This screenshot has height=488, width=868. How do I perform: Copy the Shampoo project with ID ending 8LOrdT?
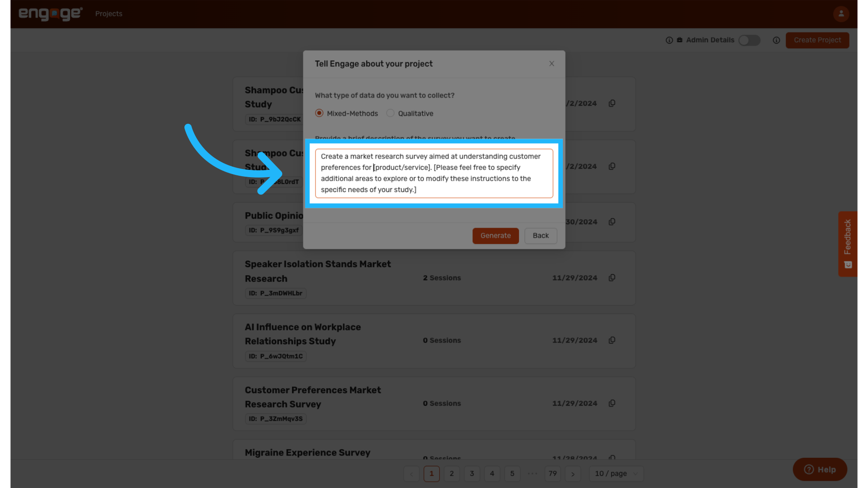612,166
